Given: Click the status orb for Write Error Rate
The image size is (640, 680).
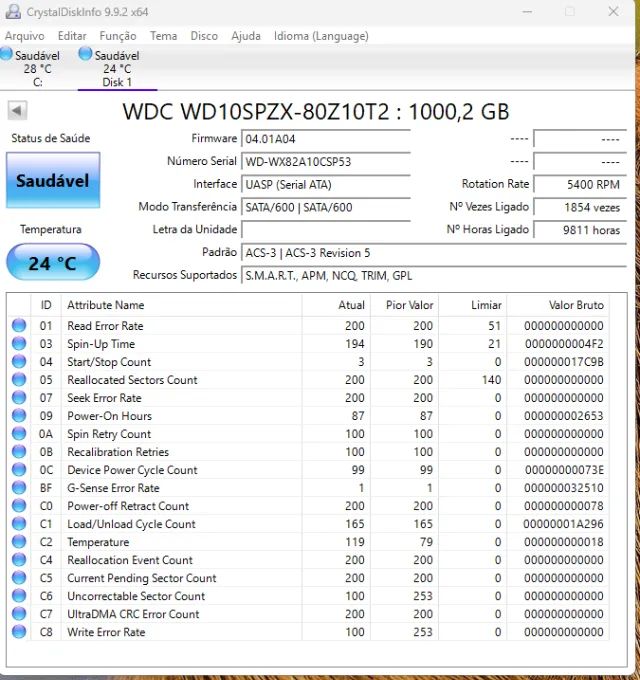Looking at the screenshot, I should (19, 631).
